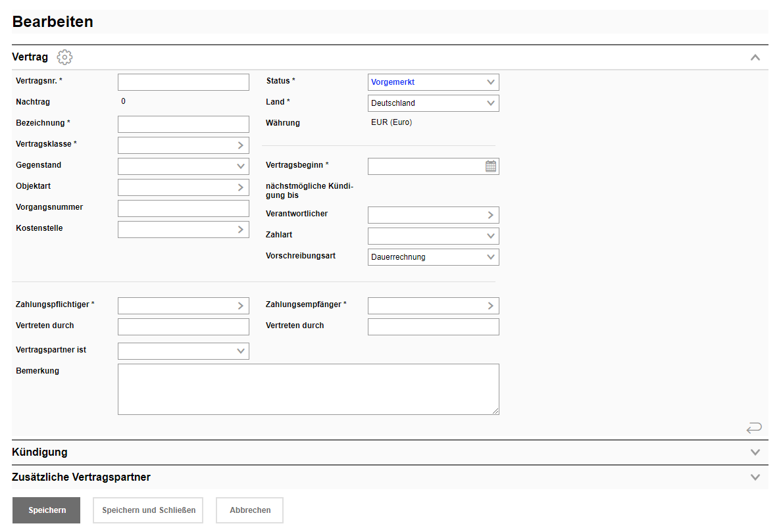The image size is (781, 532).
Task: Click the return arrow icon below Bemerkung
Action: click(x=754, y=428)
